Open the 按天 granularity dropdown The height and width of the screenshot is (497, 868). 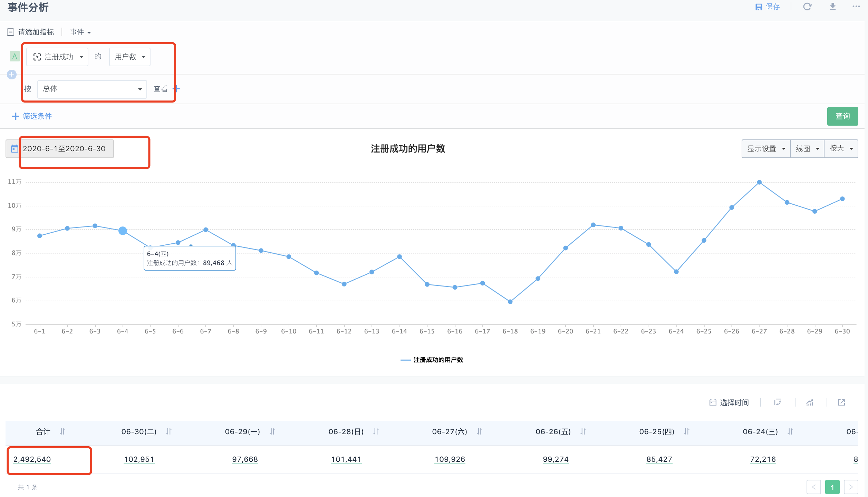coord(841,149)
